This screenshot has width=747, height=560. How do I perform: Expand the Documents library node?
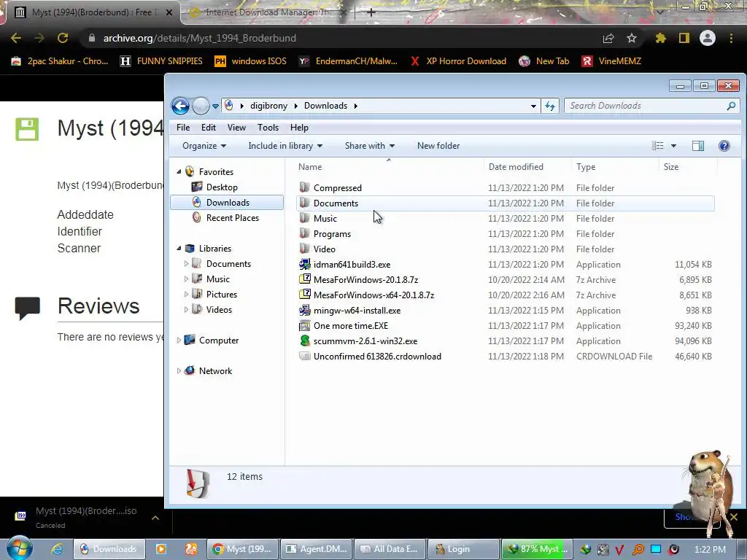(x=186, y=264)
